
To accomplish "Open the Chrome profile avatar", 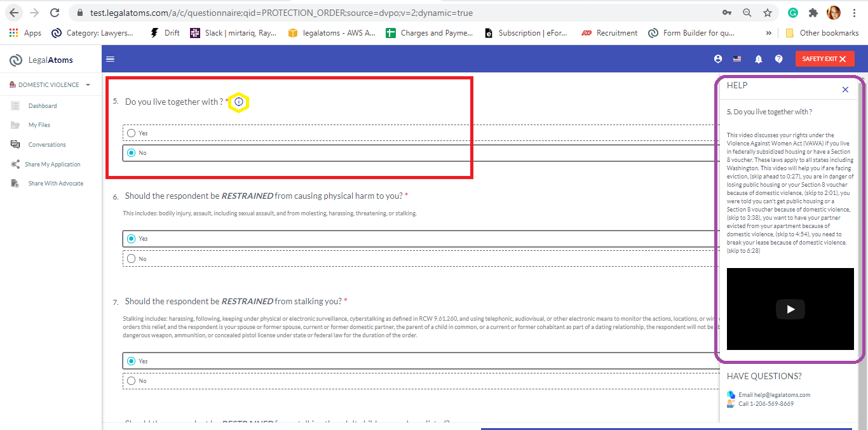I will pos(834,13).
